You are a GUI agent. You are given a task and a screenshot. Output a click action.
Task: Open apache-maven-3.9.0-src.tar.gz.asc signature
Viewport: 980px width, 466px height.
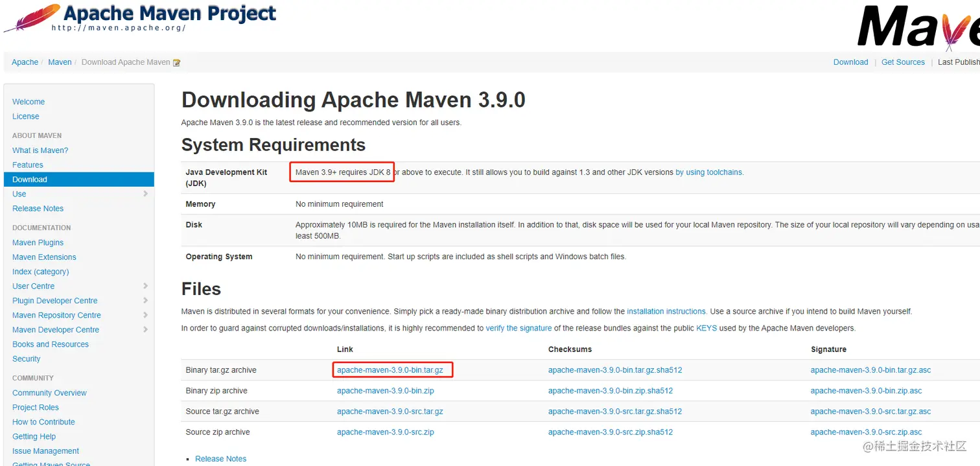(x=870, y=412)
